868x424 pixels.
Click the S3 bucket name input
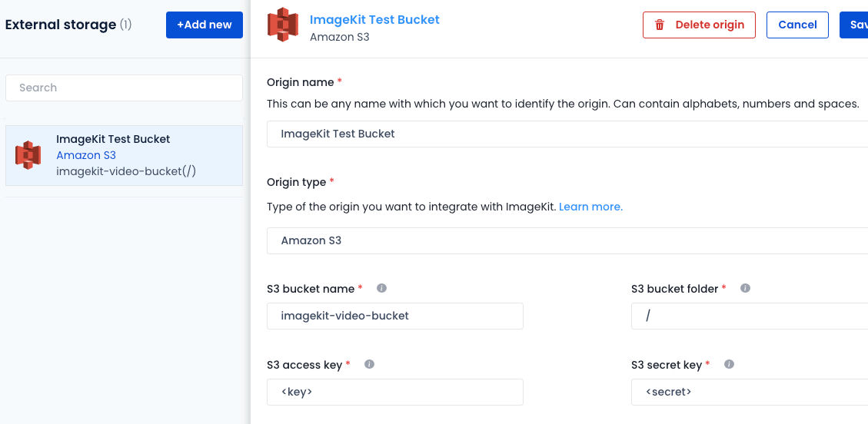pos(394,316)
